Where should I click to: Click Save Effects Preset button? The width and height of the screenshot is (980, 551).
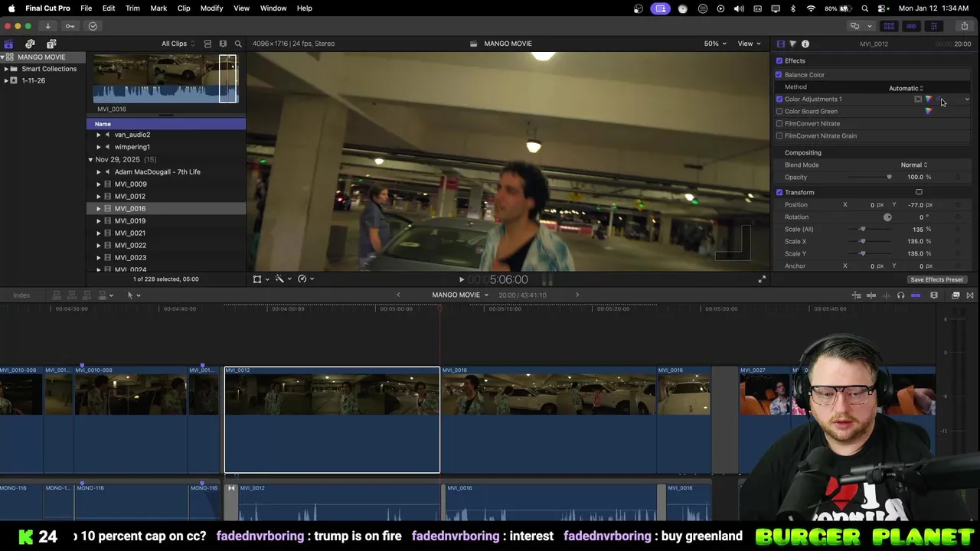click(936, 279)
